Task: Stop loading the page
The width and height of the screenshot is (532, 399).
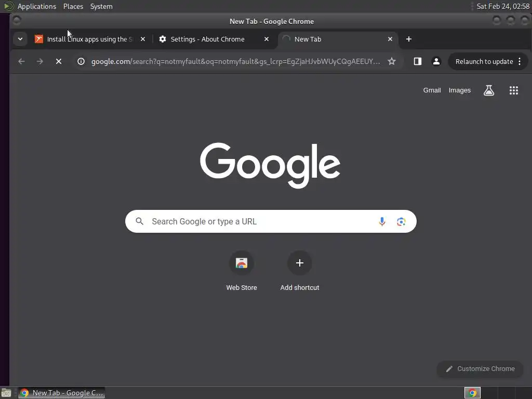Action: 59,61
